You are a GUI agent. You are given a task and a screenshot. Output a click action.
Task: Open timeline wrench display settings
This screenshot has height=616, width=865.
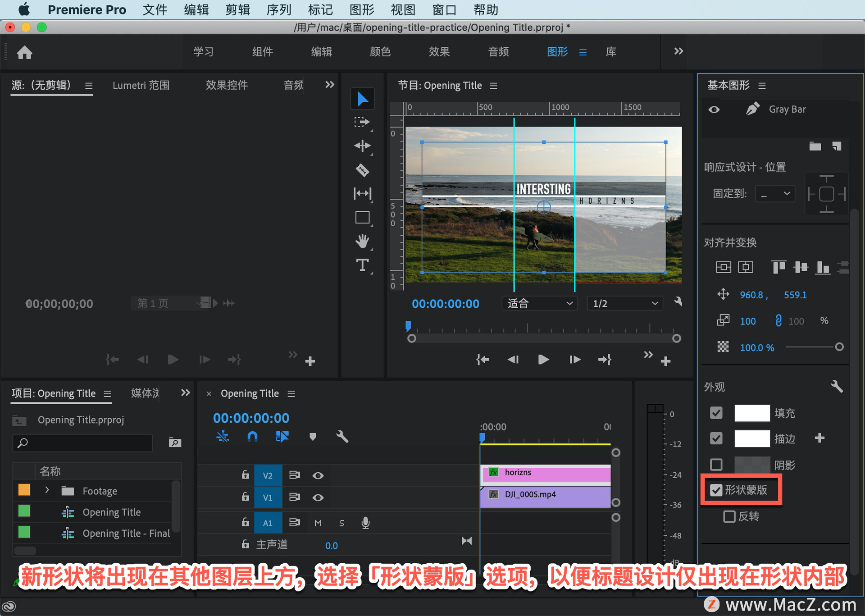tap(342, 436)
